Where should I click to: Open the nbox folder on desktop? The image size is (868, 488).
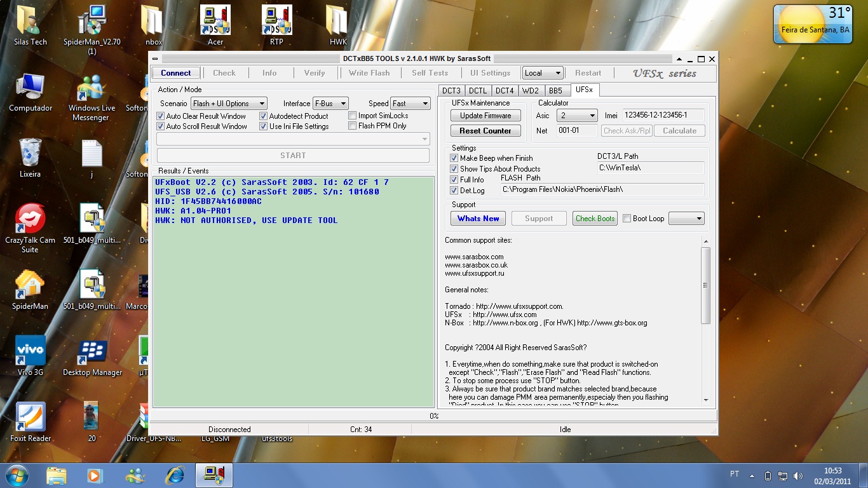[x=154, y=25]
